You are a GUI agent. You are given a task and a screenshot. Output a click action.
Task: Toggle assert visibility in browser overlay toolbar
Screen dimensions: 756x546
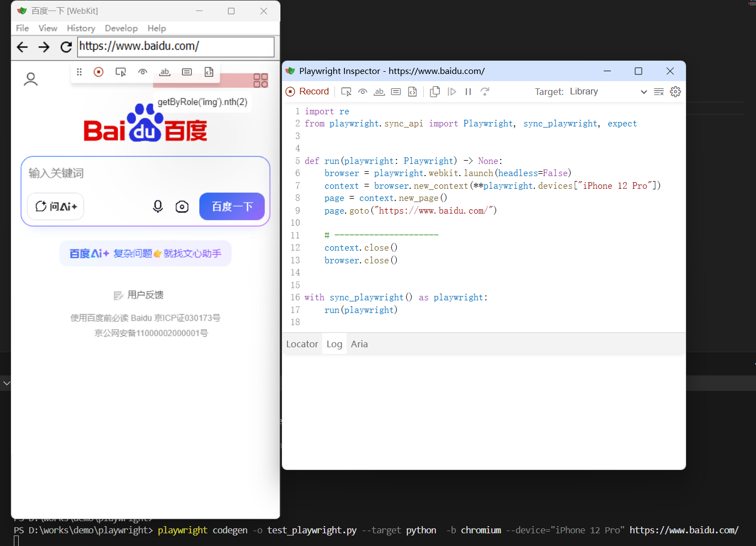tap(143, 72)
